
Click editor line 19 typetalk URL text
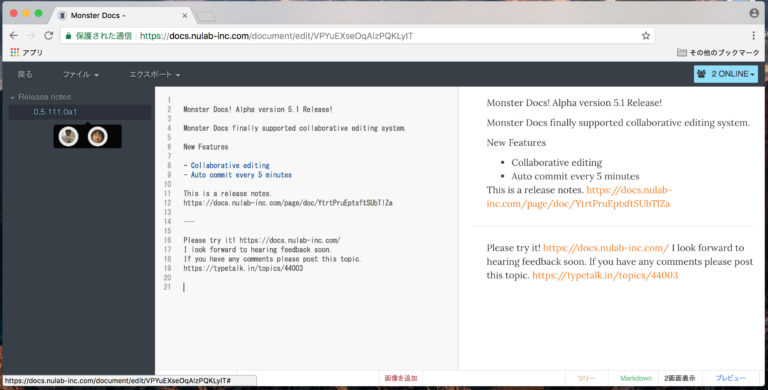click(x=243, y=268)
